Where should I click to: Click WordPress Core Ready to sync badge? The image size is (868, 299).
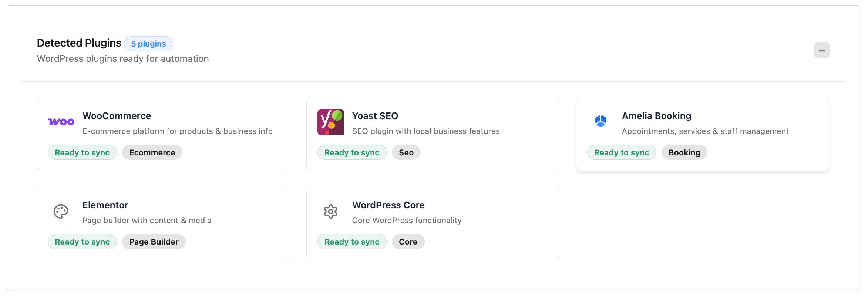(352, 242)
